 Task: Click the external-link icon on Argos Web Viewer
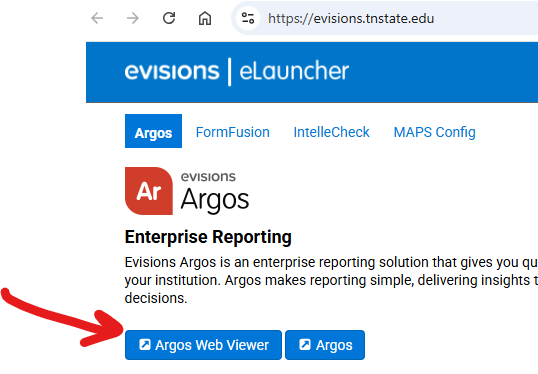(x=145, y=344)
